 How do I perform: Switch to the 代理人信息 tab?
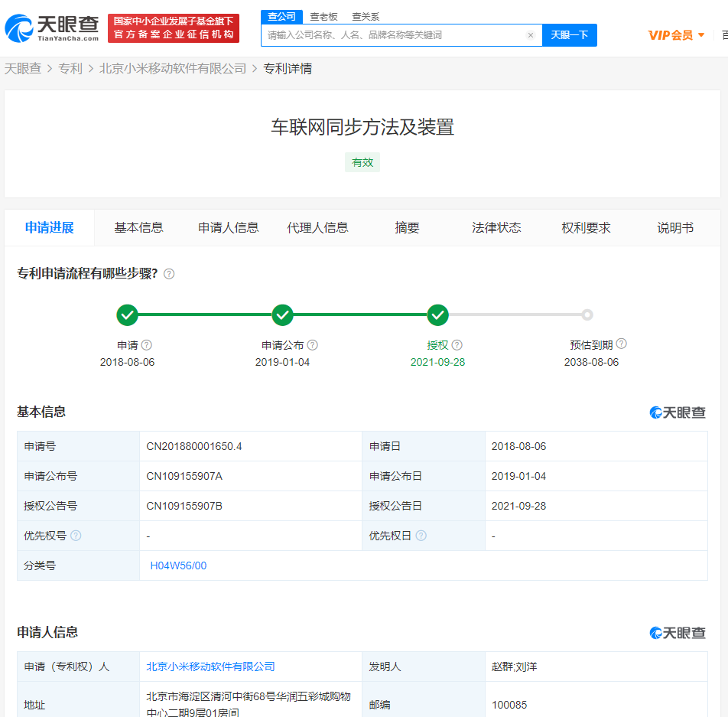(317, 228)
